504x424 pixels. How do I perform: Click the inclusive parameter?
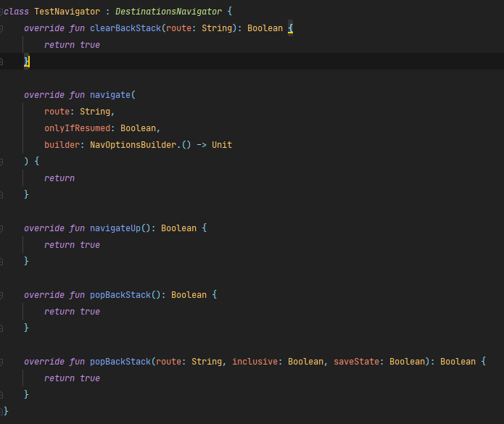pos(255,362)
